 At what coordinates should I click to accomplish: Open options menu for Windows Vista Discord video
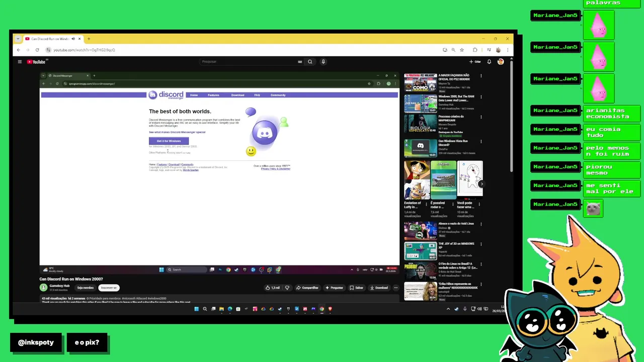point(481,141)
